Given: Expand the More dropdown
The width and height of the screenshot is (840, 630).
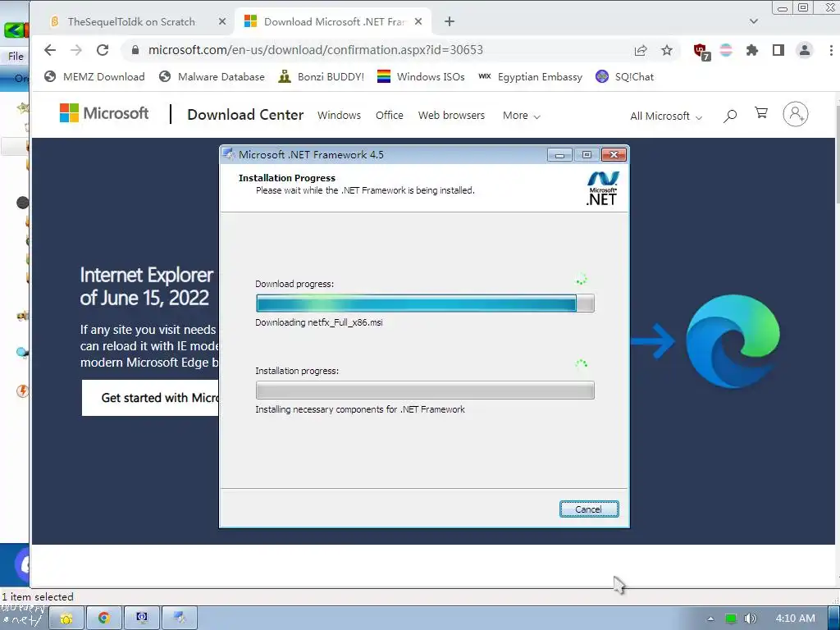Looking at the screenshot, I should 521,115.
